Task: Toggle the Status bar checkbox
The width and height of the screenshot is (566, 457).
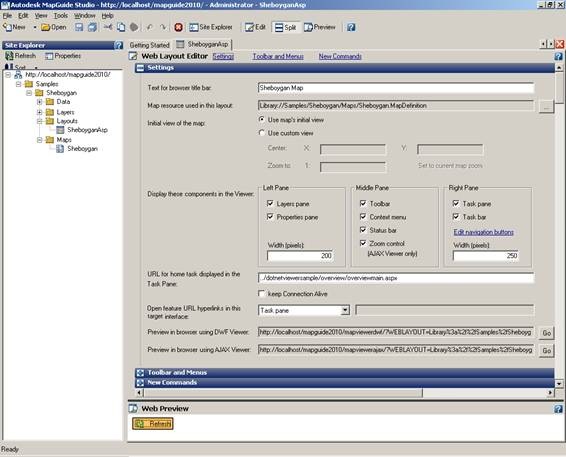Action: point(363,230)
